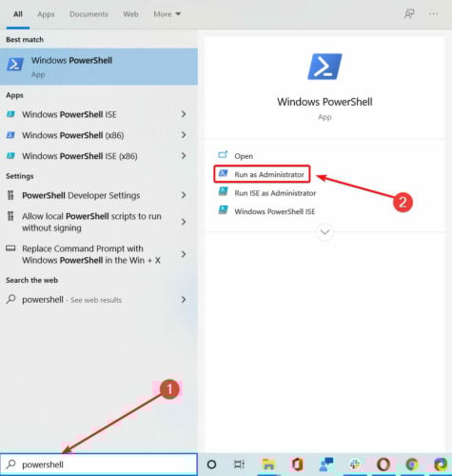Launch Microsoft Office from taskbar
Viewport: 452px width, 476px height.
pos(297,465)
